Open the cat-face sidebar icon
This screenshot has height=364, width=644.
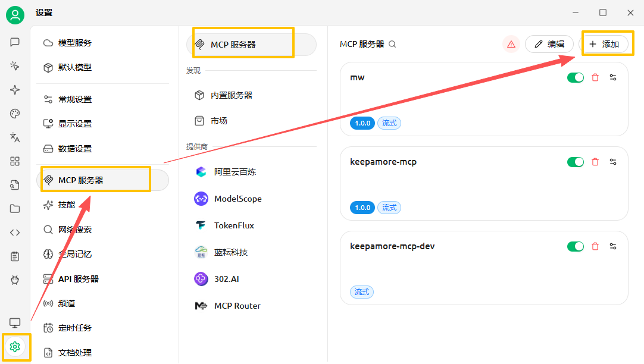15,280
